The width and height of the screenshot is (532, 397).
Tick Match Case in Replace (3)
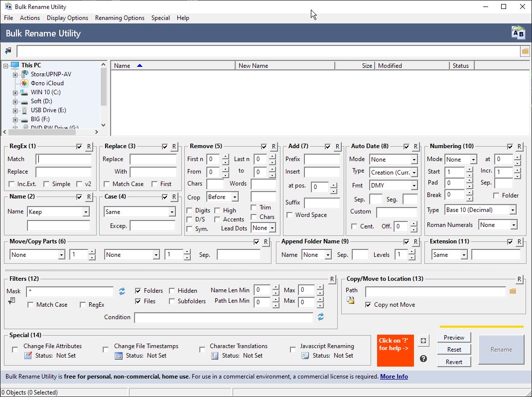pos(107,184)
